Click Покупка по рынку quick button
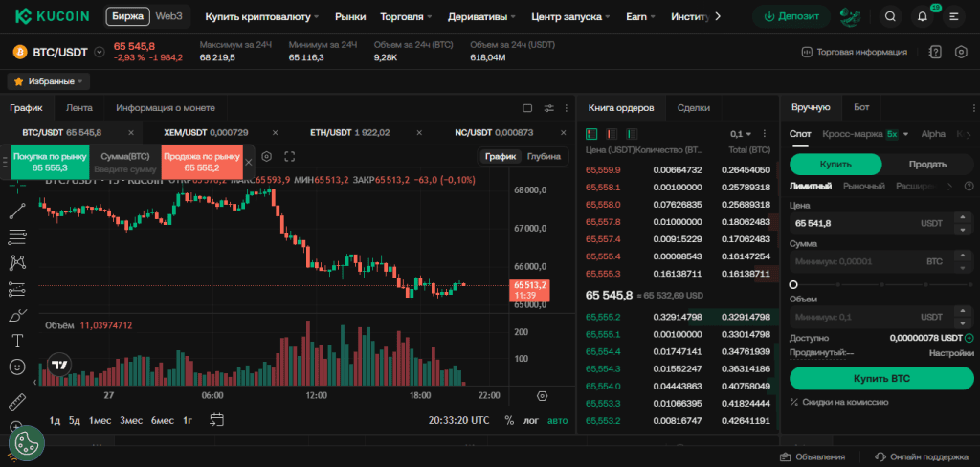 pos(49,162)
